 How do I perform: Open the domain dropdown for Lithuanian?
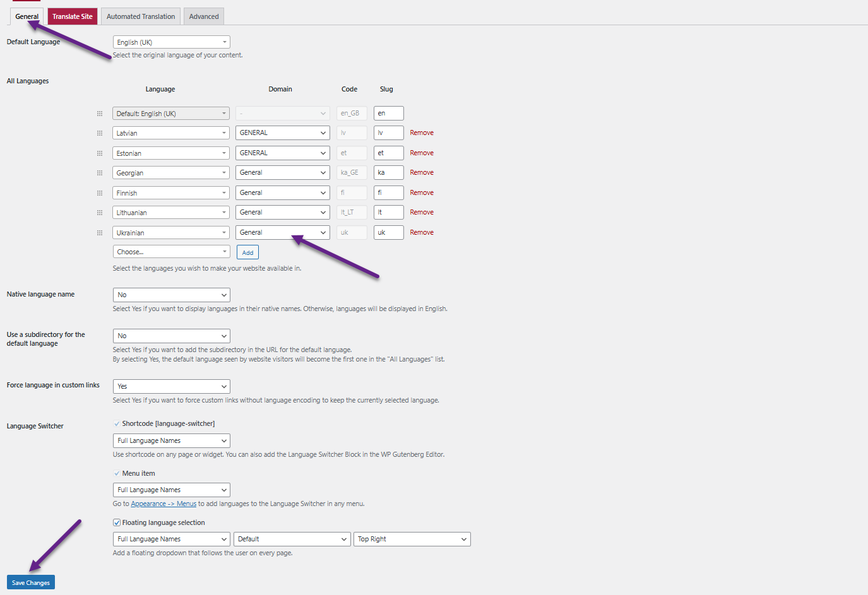click(x=283, y=212)
